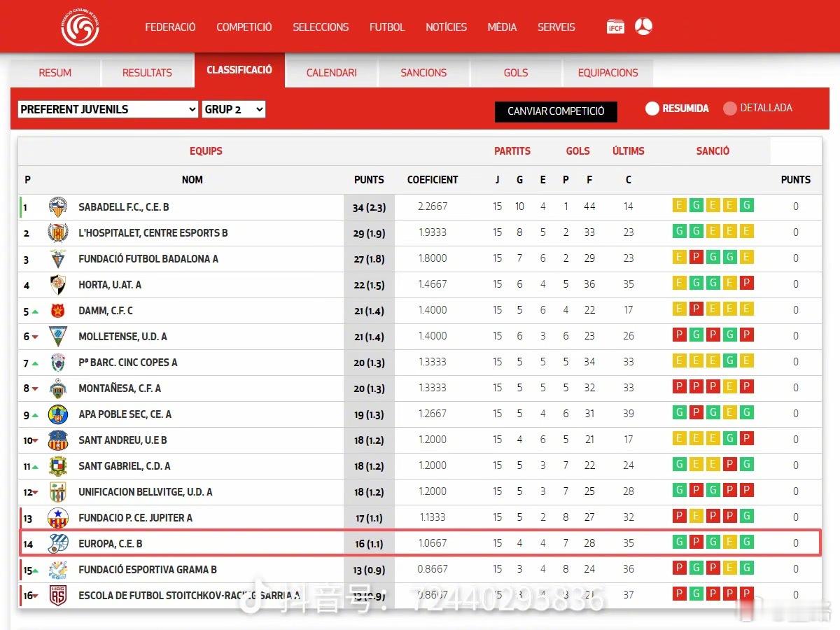The height and width of the screenshot is (630, 840).
Task: Click Horta U.AT. A team crest
Action: pyautogui.click(x=58, y=284)
